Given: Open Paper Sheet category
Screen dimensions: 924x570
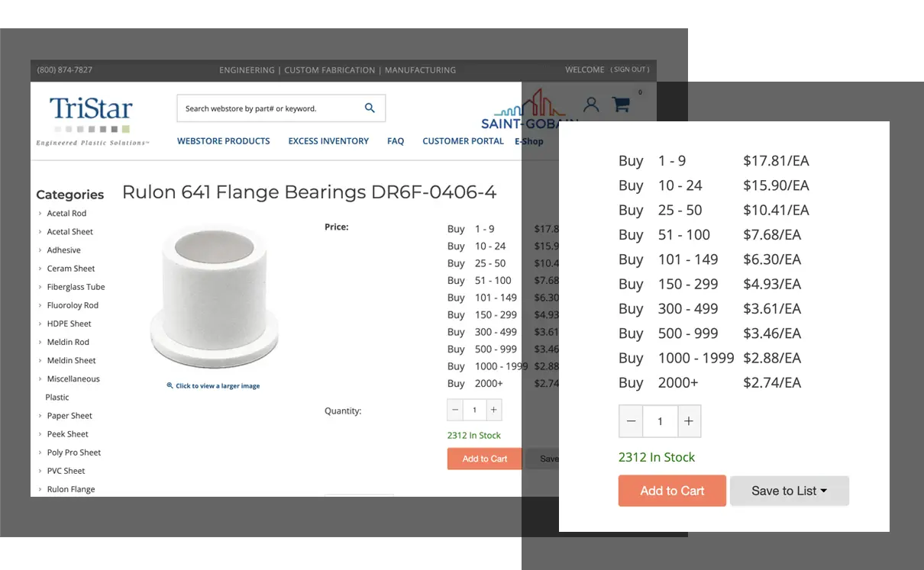Looking at the screenshot, I should pos(69,416).
